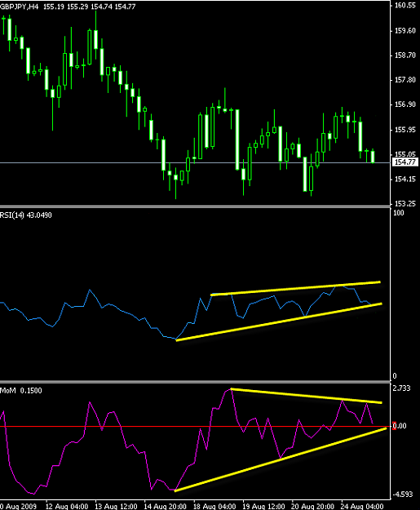Click the GBPJPY,H4 chart title

click(x=20, y=7)
